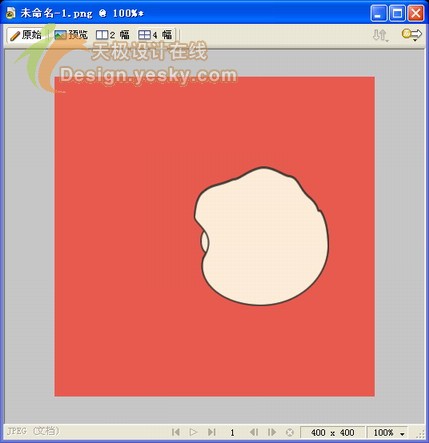Click the Fireworks document icon in title bar

tap(11, 13)
